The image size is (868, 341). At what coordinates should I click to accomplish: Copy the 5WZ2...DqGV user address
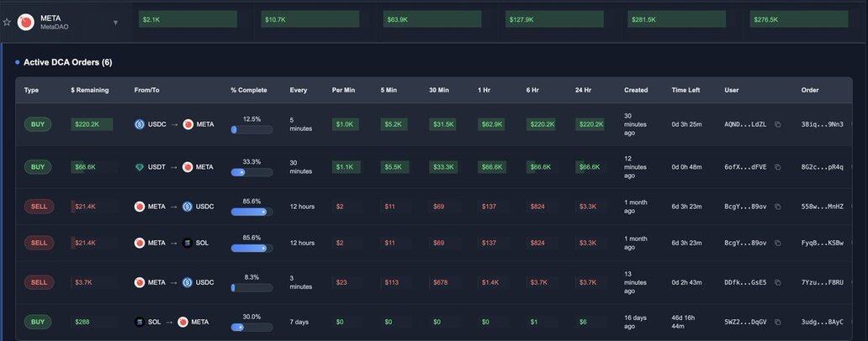tap(777, 322)
